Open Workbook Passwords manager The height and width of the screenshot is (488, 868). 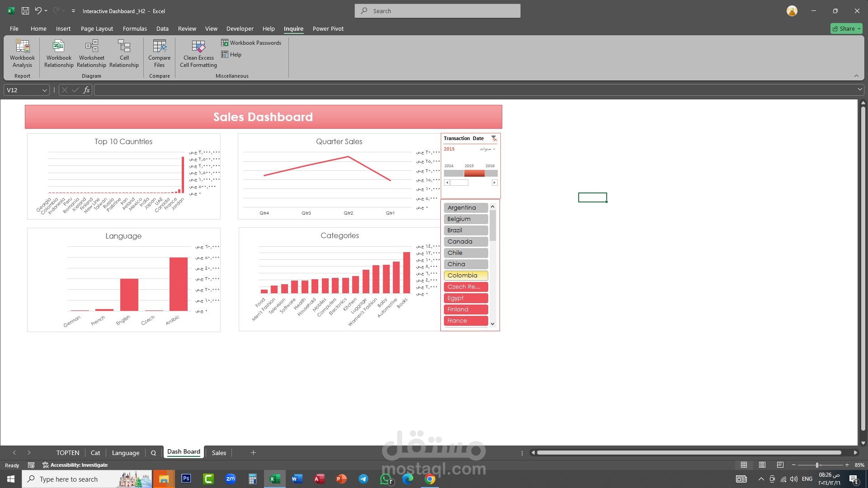[x=251, y=43]
